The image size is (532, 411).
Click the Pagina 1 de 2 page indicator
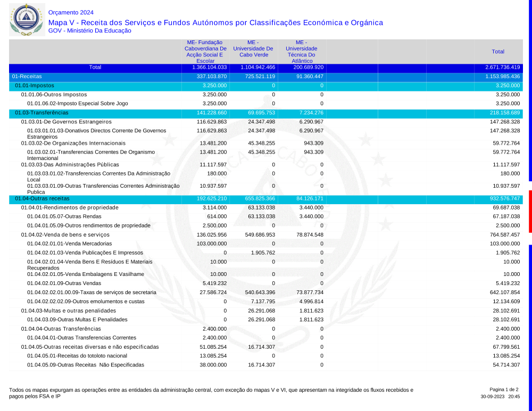(x=504, y=390)
